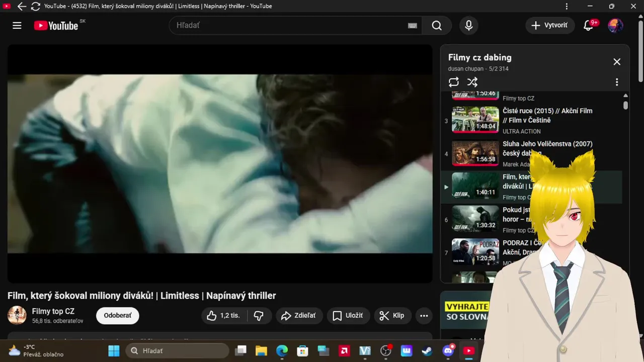
Task: Go to YouTube home via the logo
Action: [56, 26]
